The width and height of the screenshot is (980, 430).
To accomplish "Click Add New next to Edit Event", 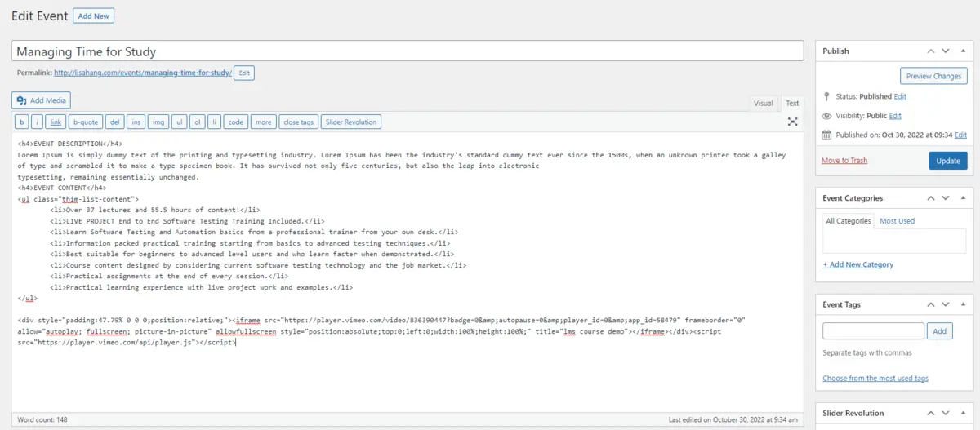I will pos(94,16).
